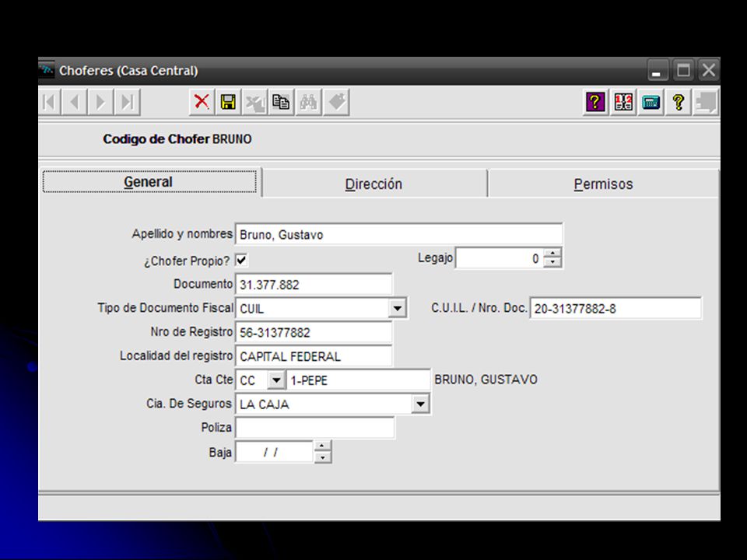Screen dimensions: 747x560
Task: Open the purple question mark help icon
Action: point(595,102)
